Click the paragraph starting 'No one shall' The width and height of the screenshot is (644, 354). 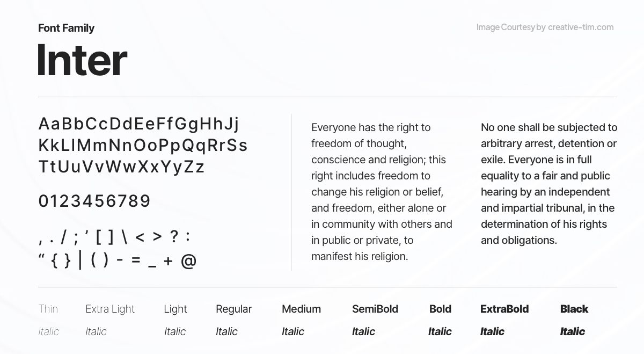pyautogui.click(x=549, y=184)
